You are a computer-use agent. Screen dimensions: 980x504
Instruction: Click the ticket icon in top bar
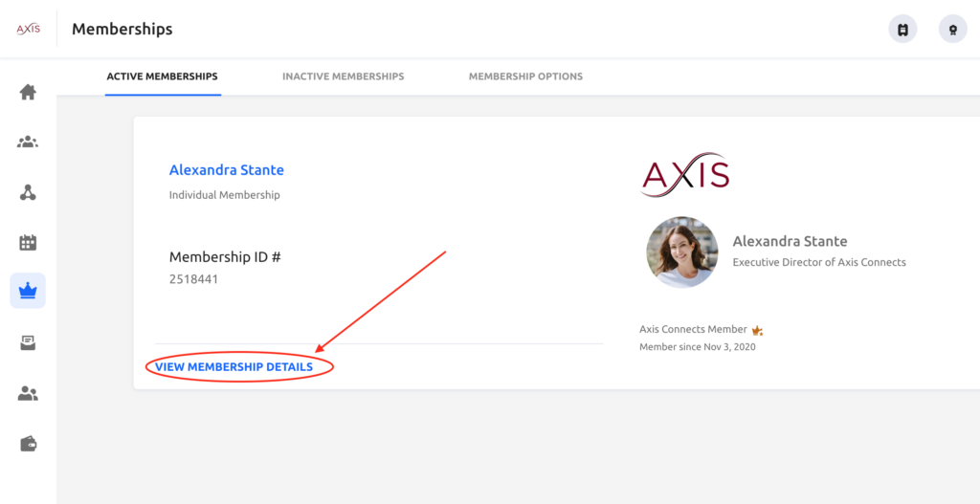tap(902, 30)
